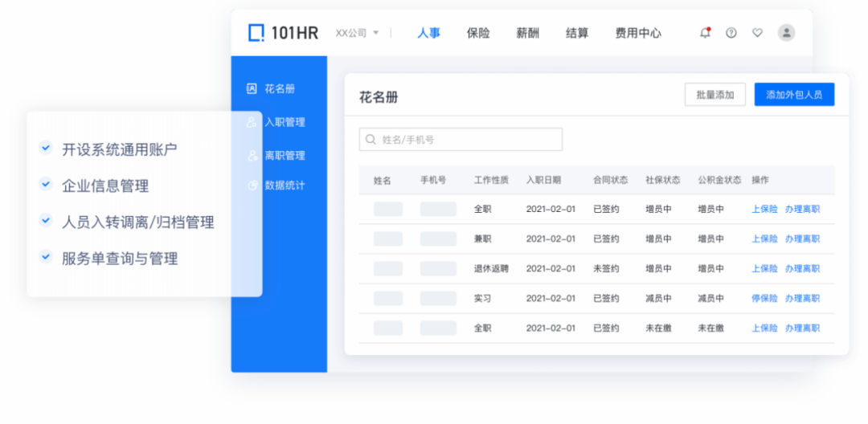Click the notification bell icon
This screenshot has width=868, height=424.
[705, 33]
